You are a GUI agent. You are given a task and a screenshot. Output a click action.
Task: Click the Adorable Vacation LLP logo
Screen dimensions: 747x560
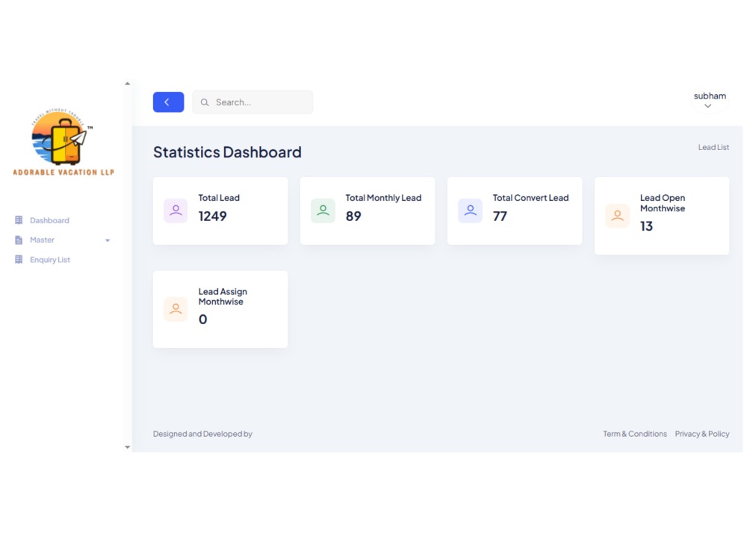tap(63, 143)
